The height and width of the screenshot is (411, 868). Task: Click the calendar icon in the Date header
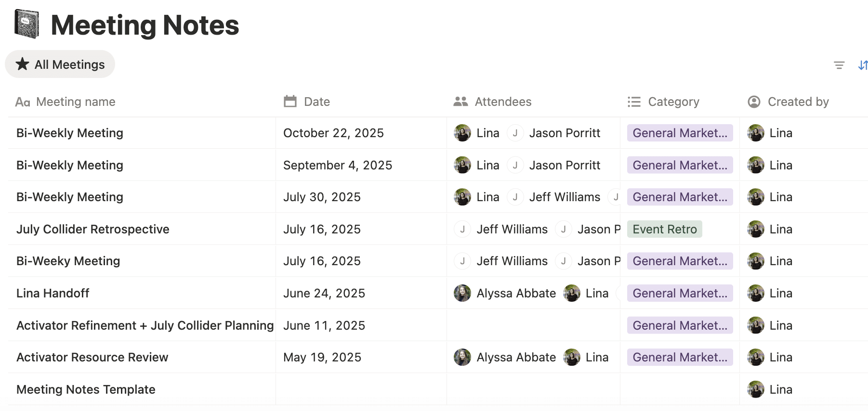tap(289, 101)
